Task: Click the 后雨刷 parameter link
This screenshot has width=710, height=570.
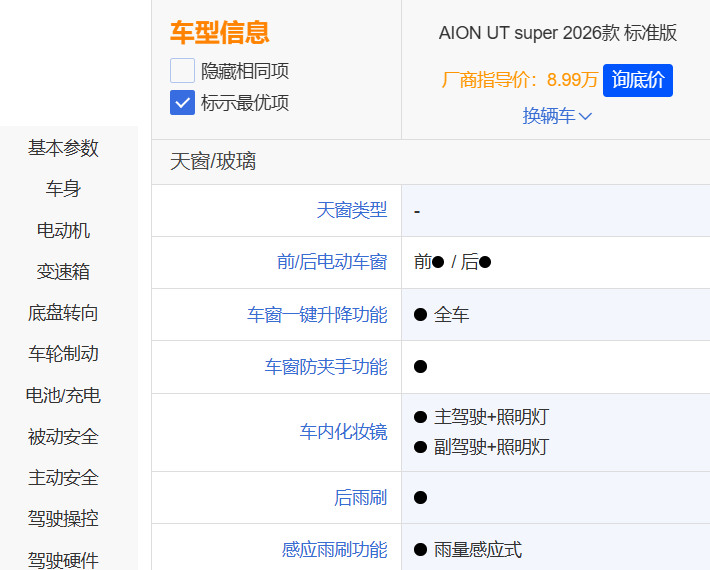Action: [360, 498]
